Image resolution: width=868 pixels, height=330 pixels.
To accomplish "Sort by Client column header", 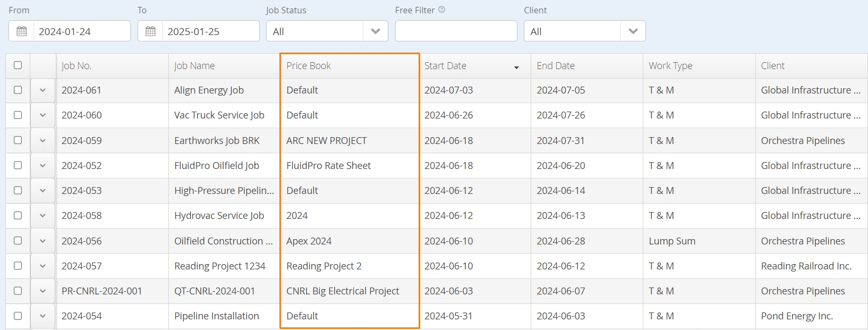I will coord(811,66).
